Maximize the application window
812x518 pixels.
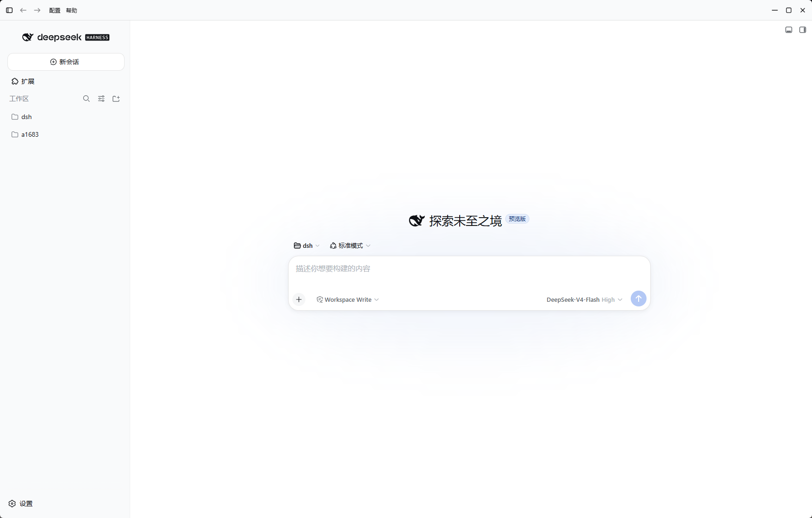click(789, 10)
